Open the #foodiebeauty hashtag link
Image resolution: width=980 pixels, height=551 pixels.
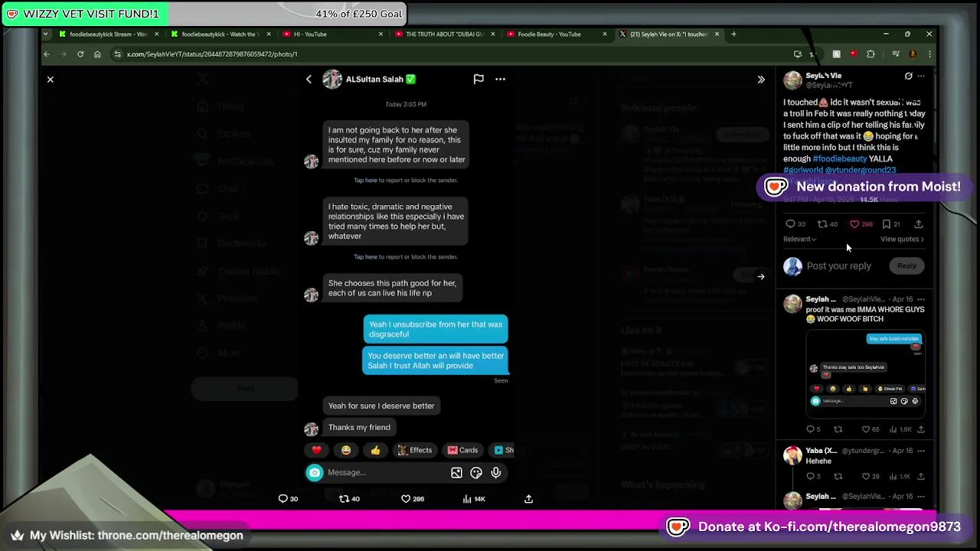click(840, 158)
